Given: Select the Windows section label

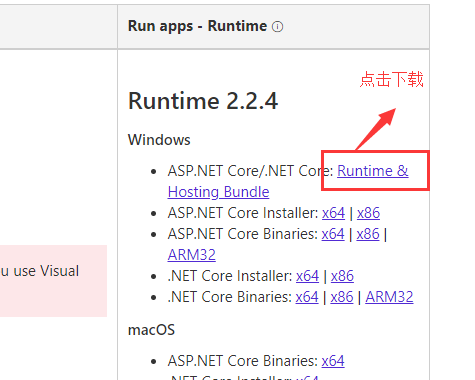Looking at the screenshot, I should [x=159, y=140].
